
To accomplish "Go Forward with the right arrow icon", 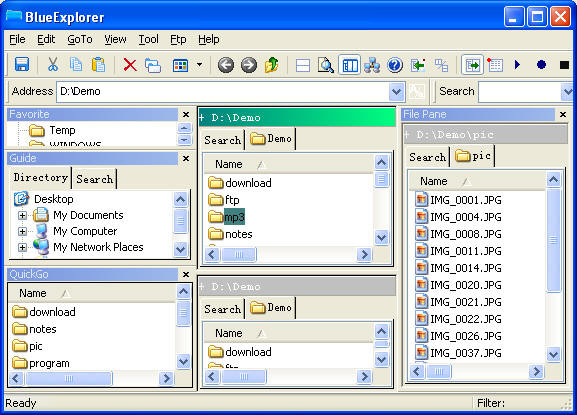I will tap(249, 65).
